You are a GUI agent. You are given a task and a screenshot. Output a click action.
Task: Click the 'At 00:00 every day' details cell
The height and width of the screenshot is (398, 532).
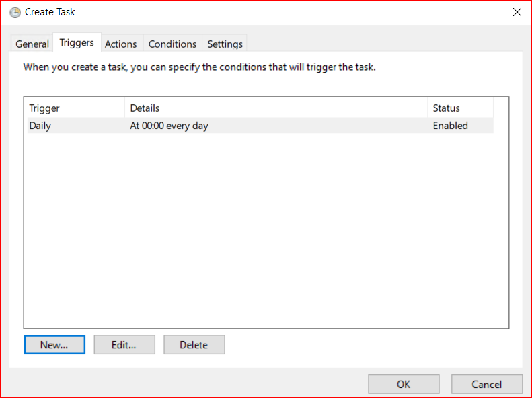point(169,126)
